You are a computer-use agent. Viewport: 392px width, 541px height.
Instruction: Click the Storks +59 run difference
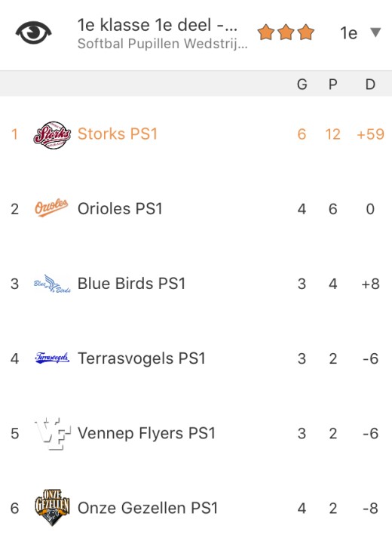coord(370,134)
